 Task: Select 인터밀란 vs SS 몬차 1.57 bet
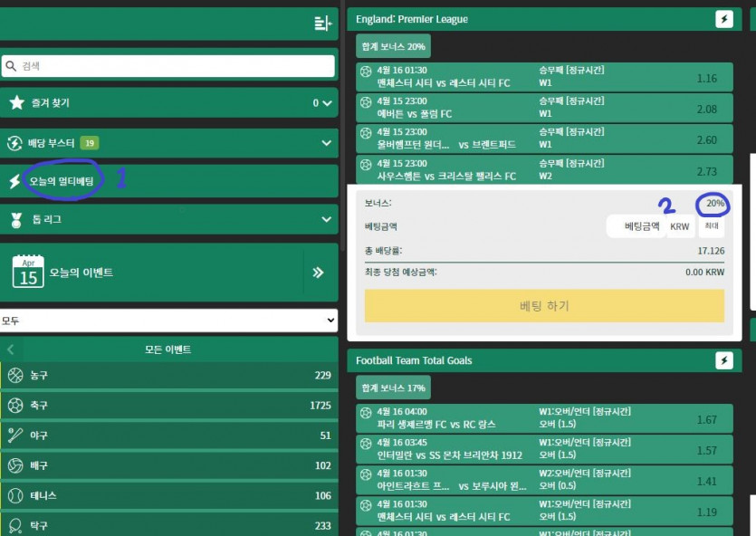(x=544, y=449)
